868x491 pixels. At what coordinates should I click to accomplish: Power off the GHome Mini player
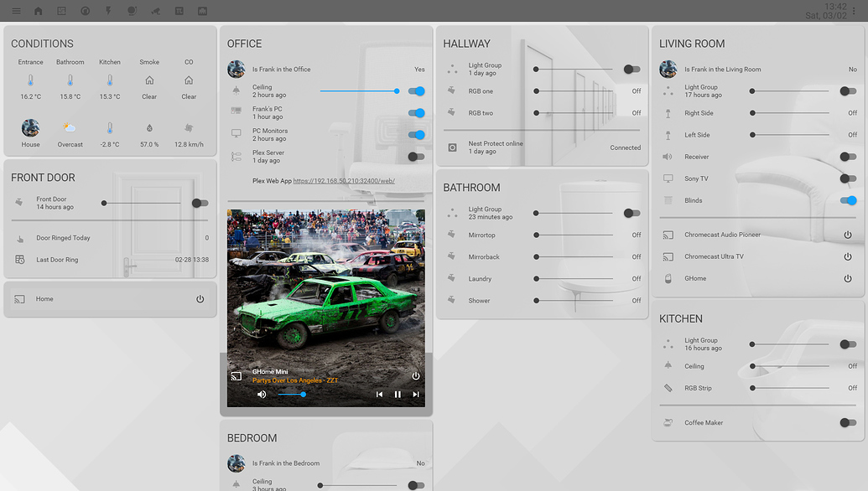click(x=416, y=376)
